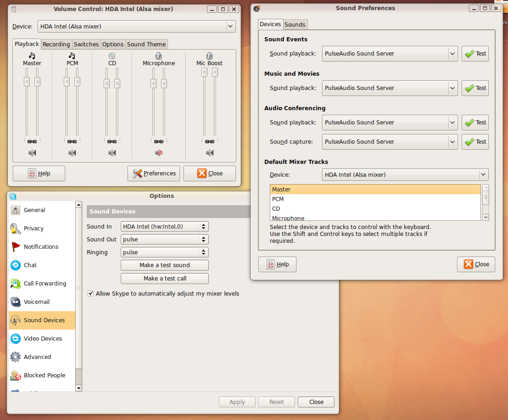Open Call Forwarding settings
508x420 pixels.
pos(42,284)
